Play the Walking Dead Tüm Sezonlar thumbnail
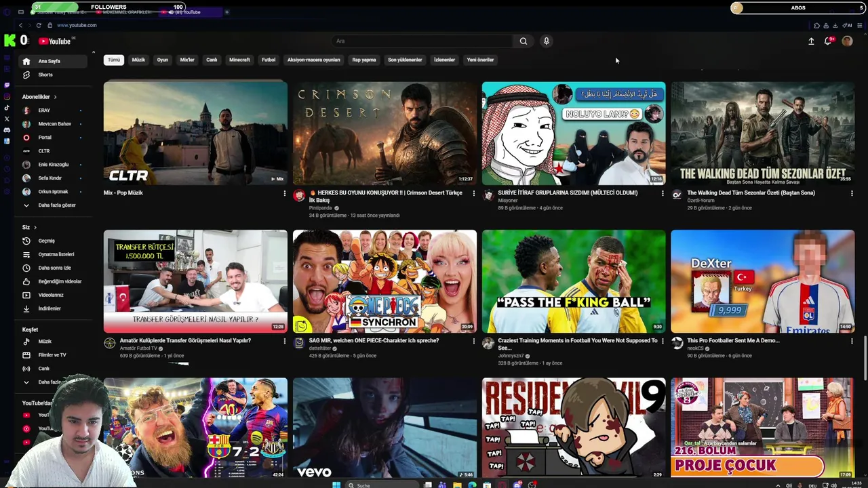 763,134
